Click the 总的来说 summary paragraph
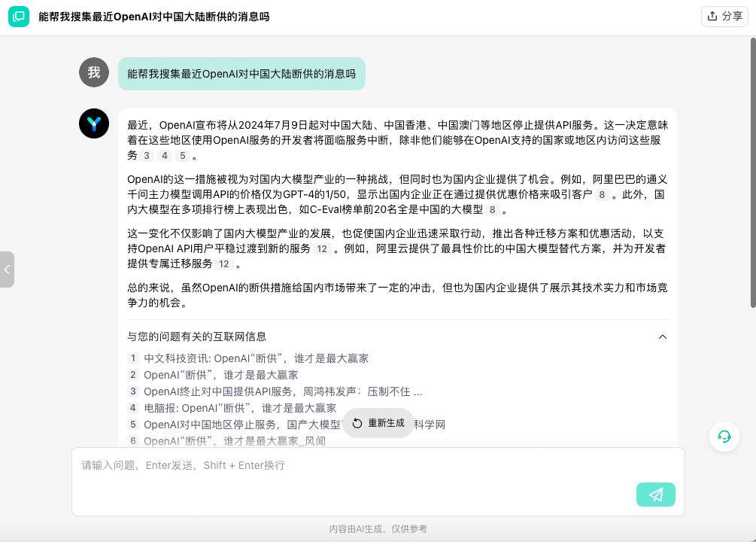 397,295
